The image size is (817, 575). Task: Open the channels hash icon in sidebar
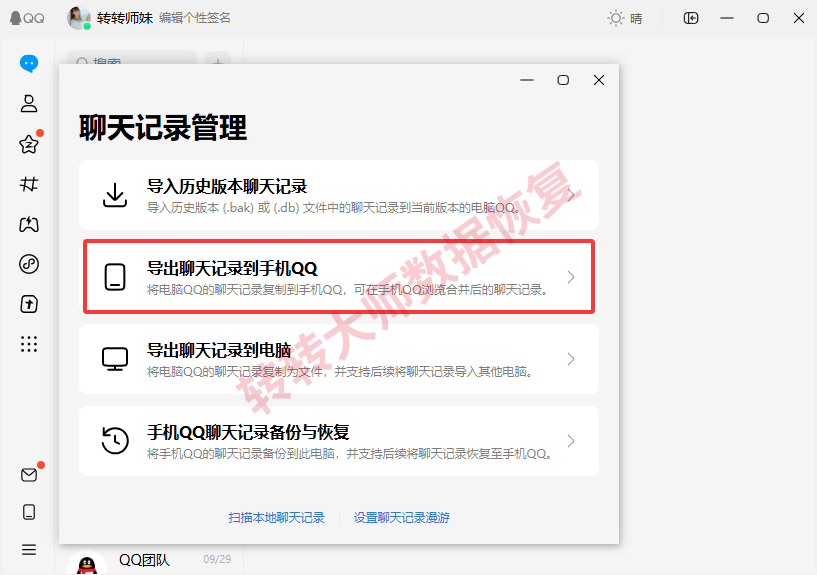29,184
